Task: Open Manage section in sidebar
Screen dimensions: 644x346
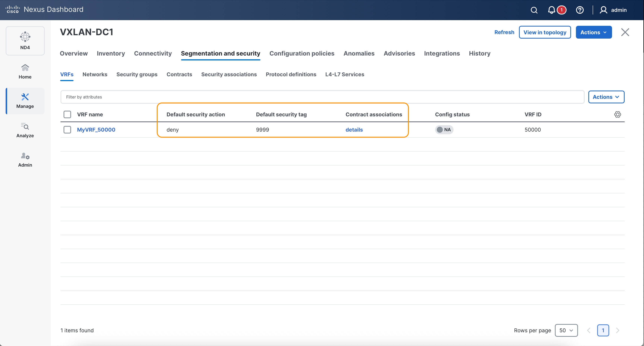Action: (25, 101)
